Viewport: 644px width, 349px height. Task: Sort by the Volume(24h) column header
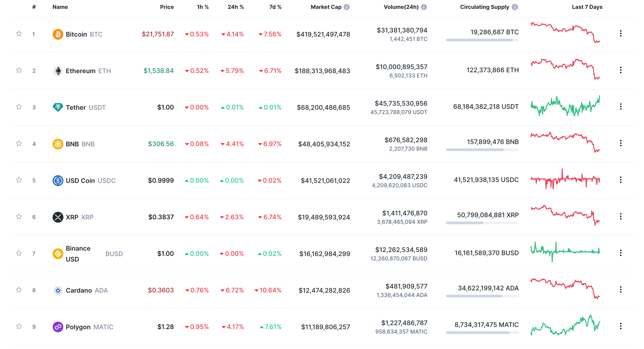[401, 7]
